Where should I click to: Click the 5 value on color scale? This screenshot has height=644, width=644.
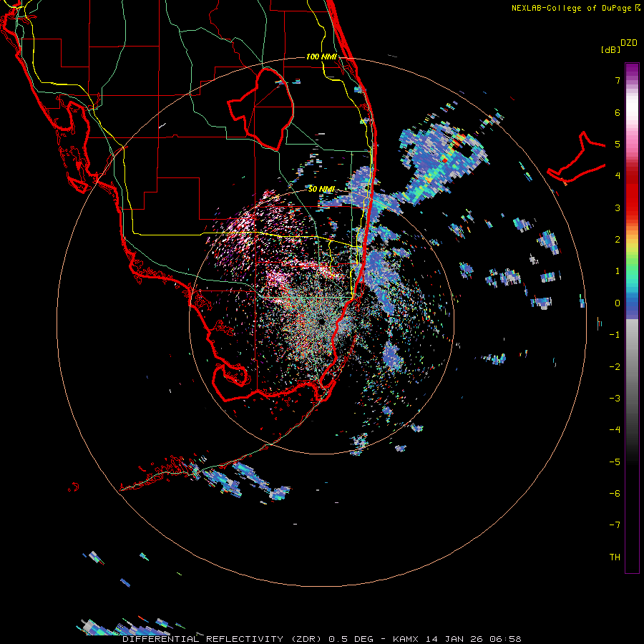618,144
